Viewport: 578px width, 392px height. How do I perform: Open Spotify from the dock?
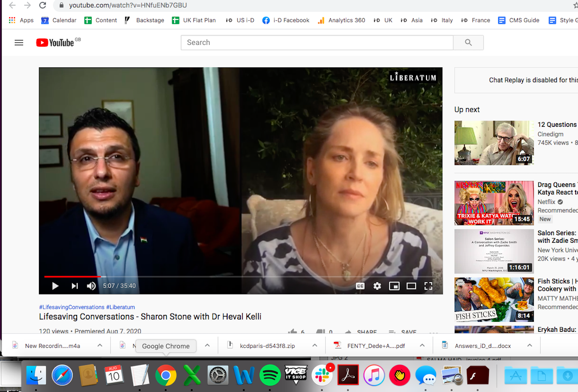pyautogui.click(x=270, y=376)
